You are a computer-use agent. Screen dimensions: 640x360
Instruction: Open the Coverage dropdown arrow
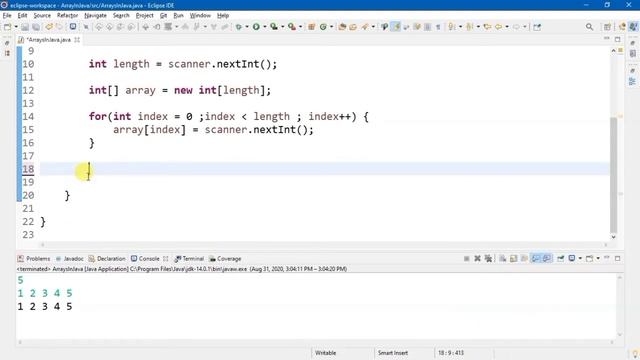282,27
